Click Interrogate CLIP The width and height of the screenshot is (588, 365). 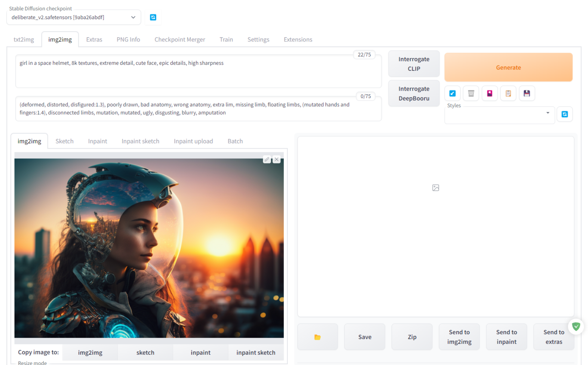pos(414,64)
